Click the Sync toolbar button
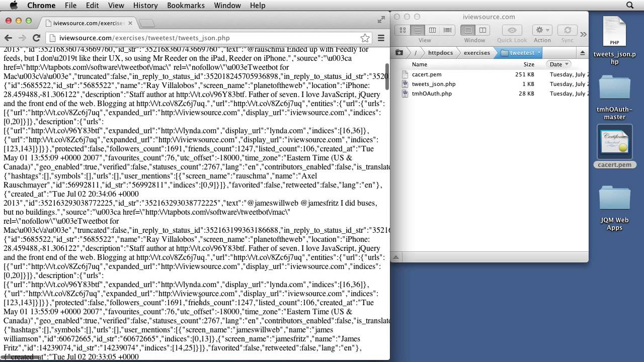 pos(568,30)
